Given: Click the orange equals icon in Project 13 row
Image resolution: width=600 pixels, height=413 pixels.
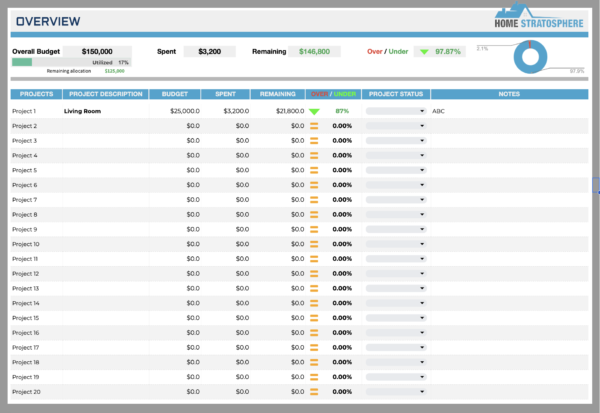Looking at the screenshot, I should (x=314, y=288).
